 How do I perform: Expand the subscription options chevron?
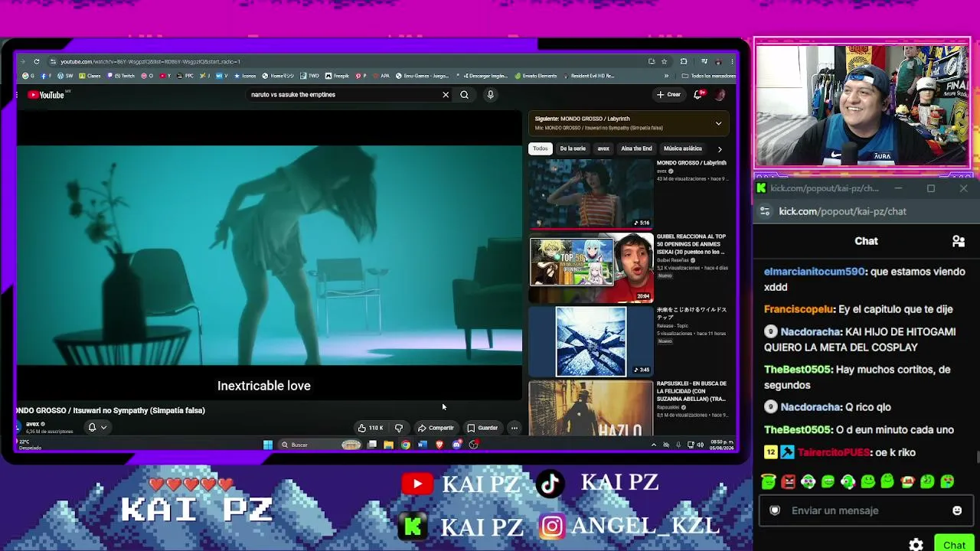coord(103,427)
